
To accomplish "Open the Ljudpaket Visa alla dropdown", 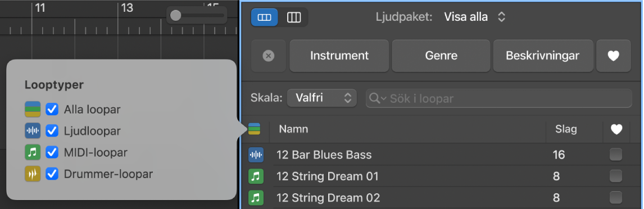I will click(474, 17).
